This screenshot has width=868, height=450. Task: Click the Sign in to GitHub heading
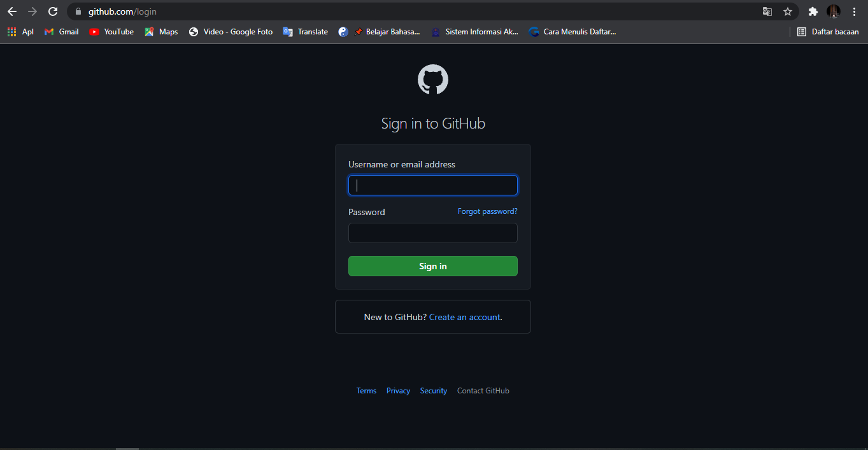tap(433, 123)
